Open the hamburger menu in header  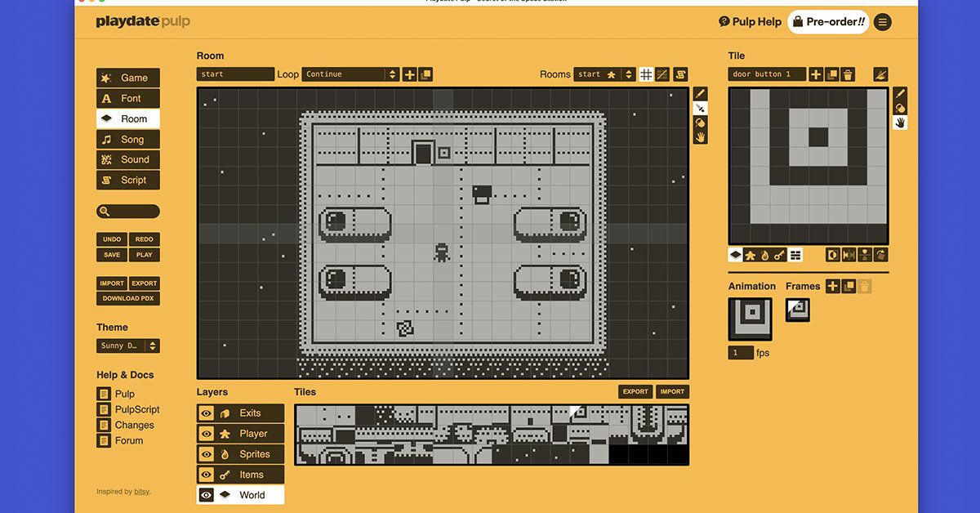[883, 22]
